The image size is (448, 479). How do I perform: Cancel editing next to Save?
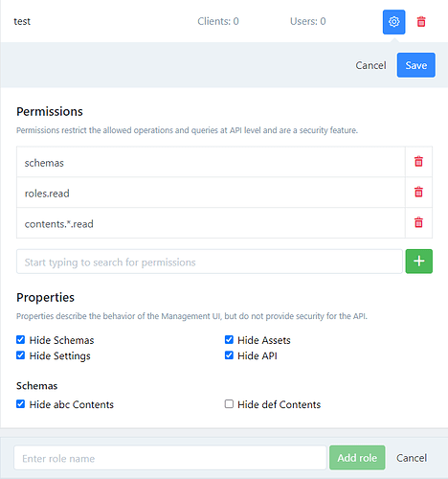click(370, 65)
